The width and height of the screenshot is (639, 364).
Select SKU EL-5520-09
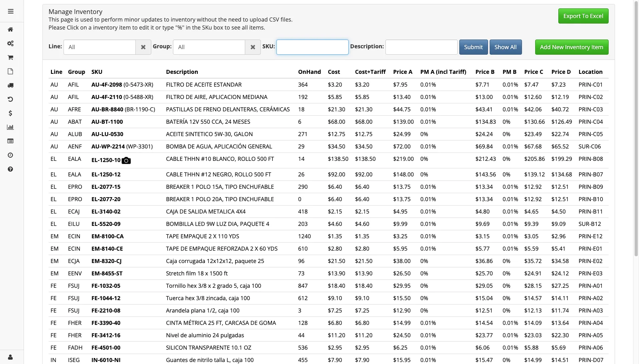[x=106, y=224]
